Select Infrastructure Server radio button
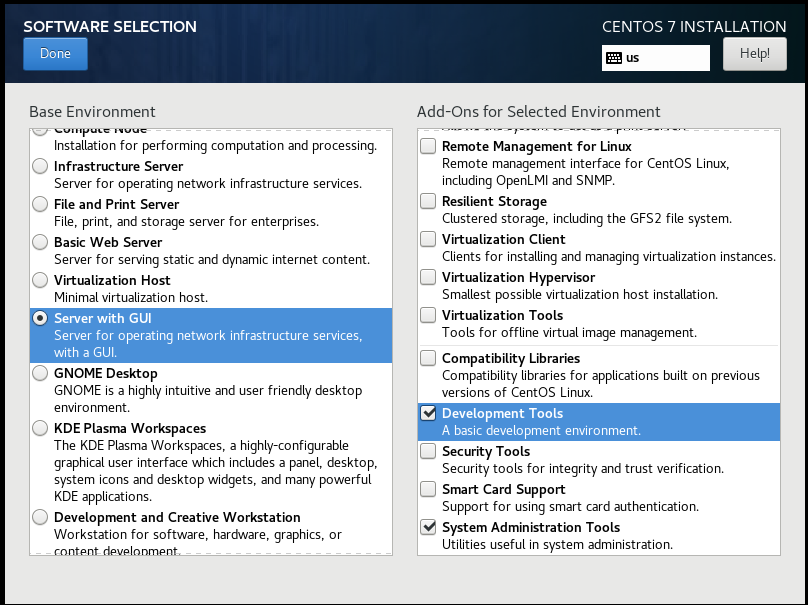This screenshot has width=808, height=605. [40, 166]
